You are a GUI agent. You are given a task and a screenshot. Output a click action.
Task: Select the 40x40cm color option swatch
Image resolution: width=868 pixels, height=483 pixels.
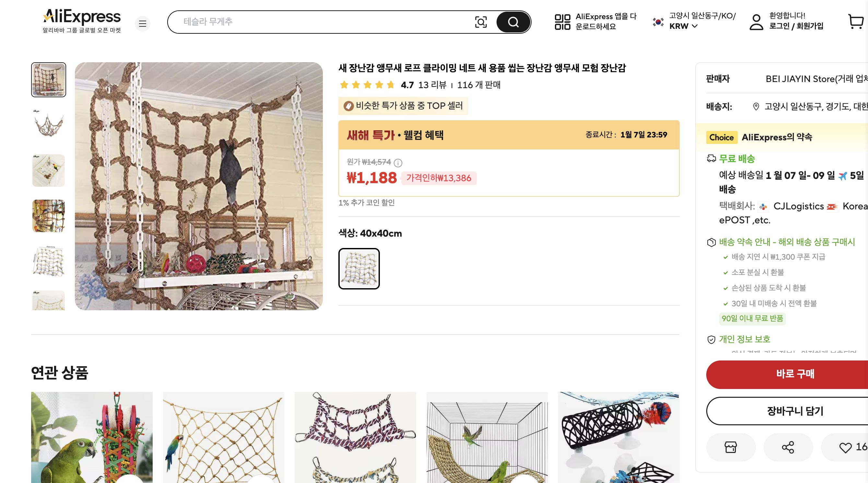pyautogui.click(x=359, y=269)
